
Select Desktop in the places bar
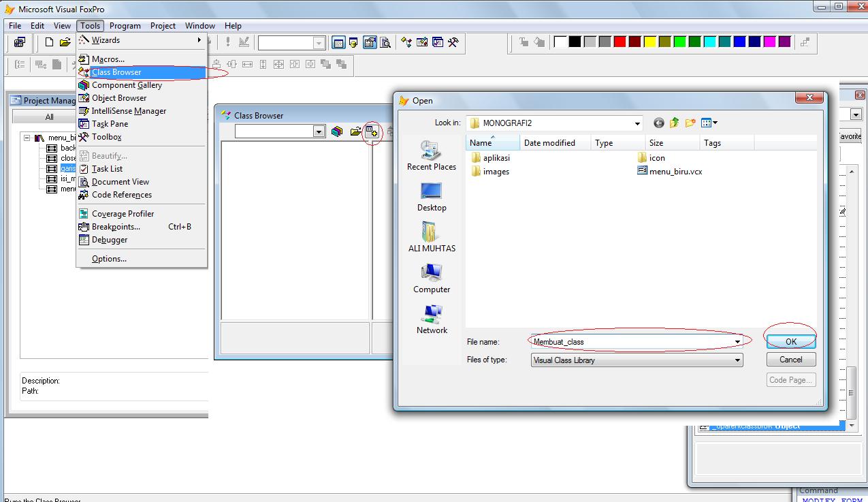click(432, 197)
